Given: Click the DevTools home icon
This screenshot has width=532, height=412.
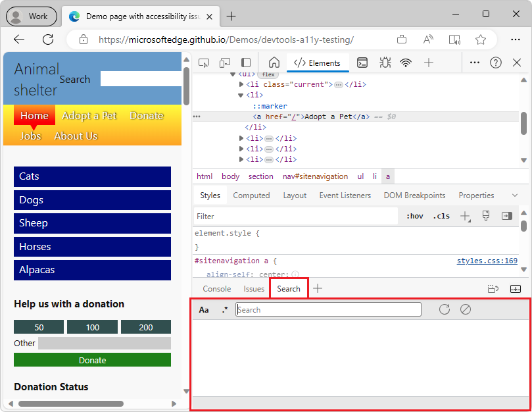Looking at the screenshot, I should [x=273, y=63].
